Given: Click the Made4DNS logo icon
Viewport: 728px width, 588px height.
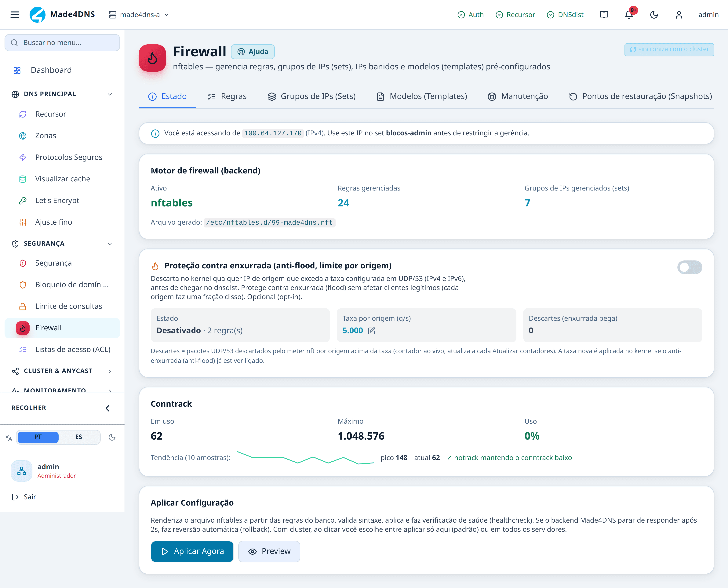Looking at the screenshot, I should point(37,15).
